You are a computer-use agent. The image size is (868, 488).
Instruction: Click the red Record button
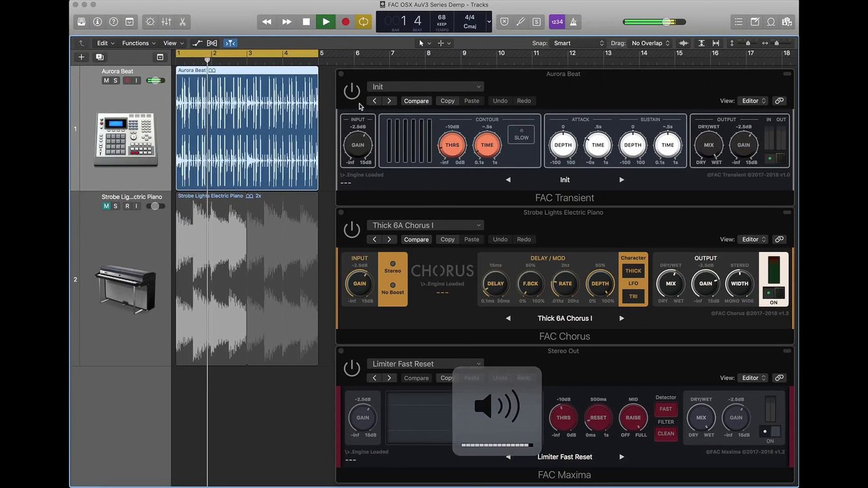click(x=345, y=22)
